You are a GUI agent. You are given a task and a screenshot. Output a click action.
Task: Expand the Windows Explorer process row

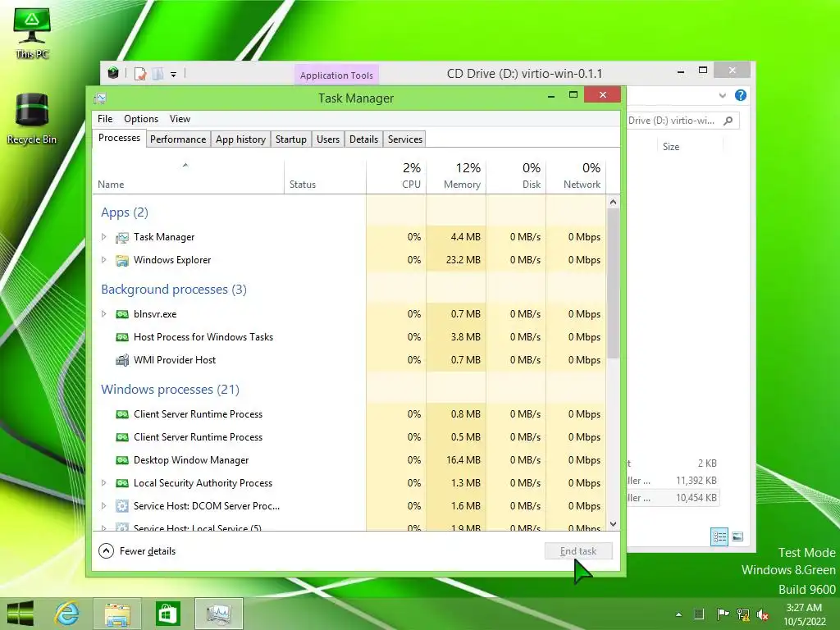(104, 260)
